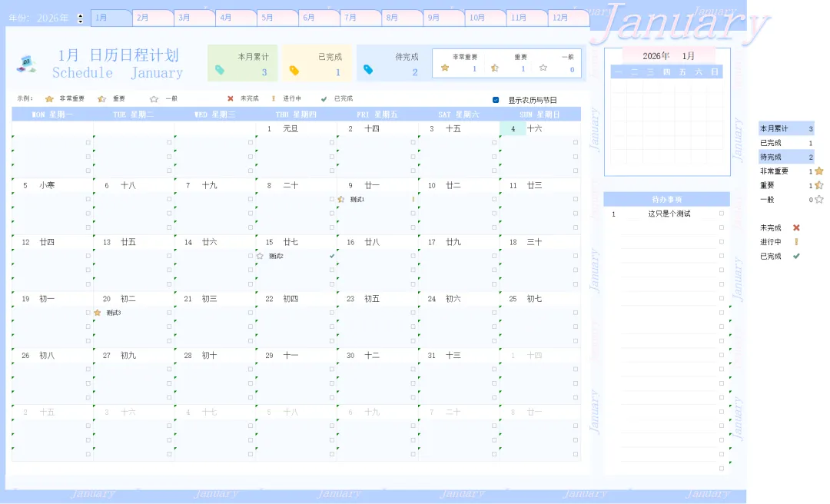Click the 年份 2026年 year field
The height and width of the screenshot is (504, 830).
[x=53, y=18]
